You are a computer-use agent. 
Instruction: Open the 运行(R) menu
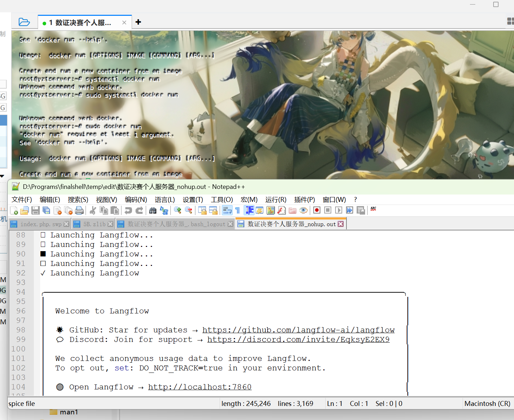coord(276,200)
